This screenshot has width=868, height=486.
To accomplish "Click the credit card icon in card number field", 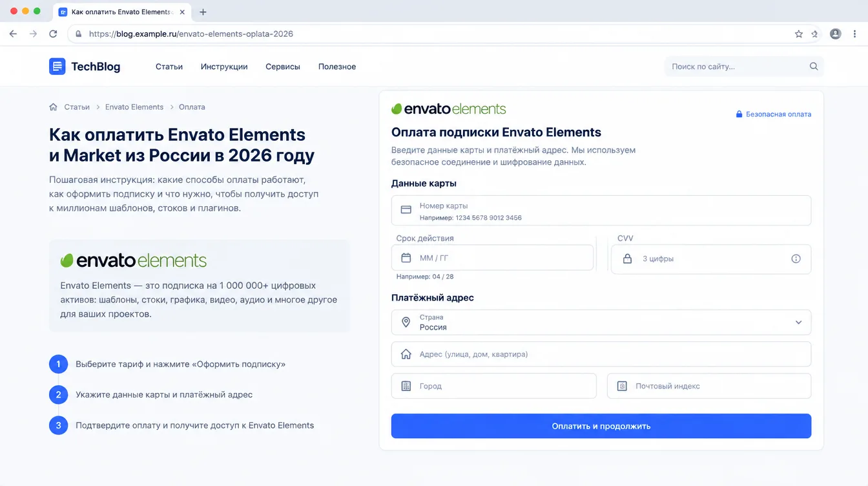I will click(406, 210).
